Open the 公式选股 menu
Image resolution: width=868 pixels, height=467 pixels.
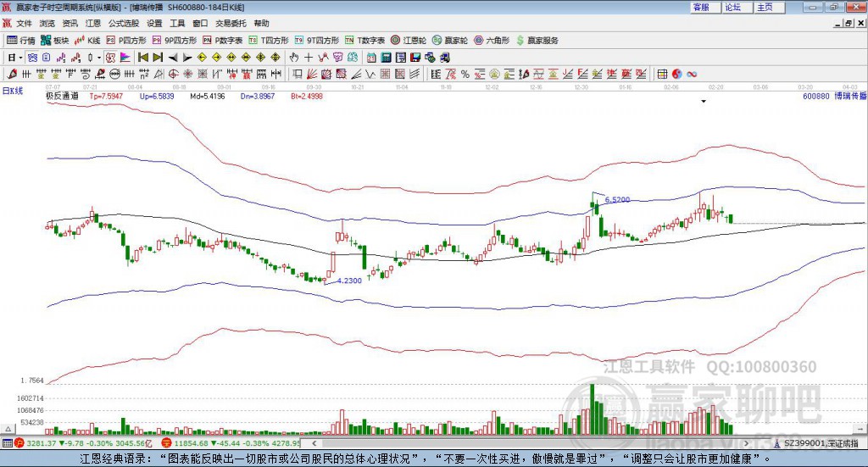(123, 24)
